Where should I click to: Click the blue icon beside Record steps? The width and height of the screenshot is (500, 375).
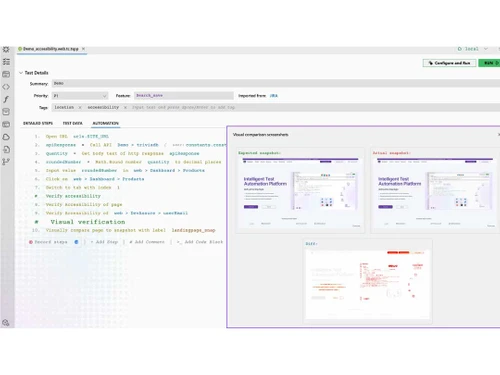[76, 242]
